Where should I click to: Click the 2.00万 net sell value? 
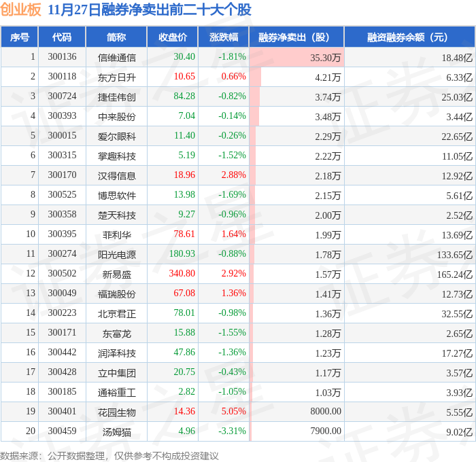(x=328, y=215)
